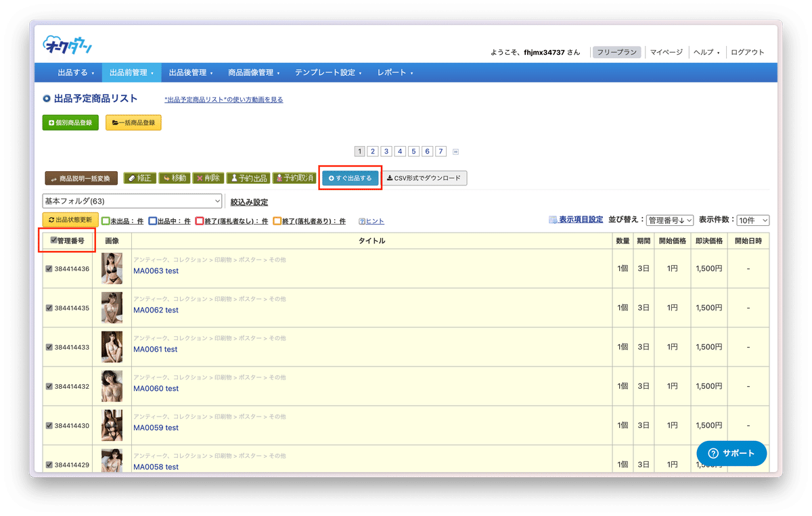This screenshot has height=516, width=812.
Task: Expand the 出品後管理 menu
Action: click(x=191, y=72)
